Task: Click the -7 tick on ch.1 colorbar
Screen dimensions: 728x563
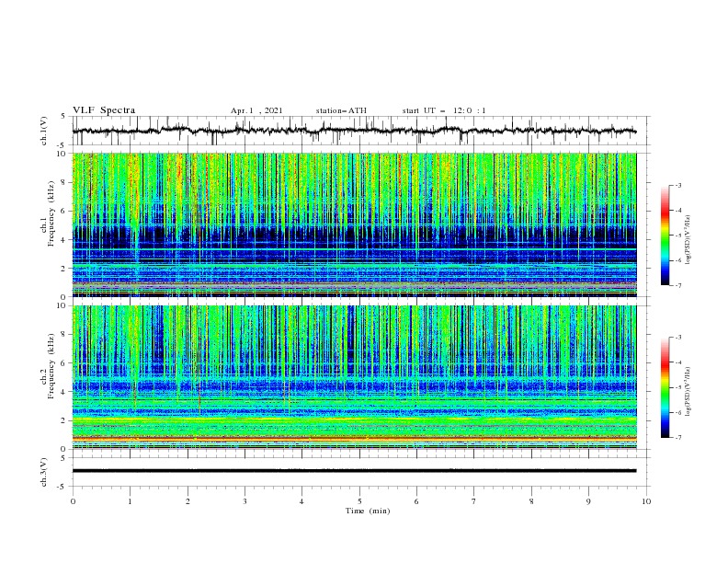Action: point(677,286)
